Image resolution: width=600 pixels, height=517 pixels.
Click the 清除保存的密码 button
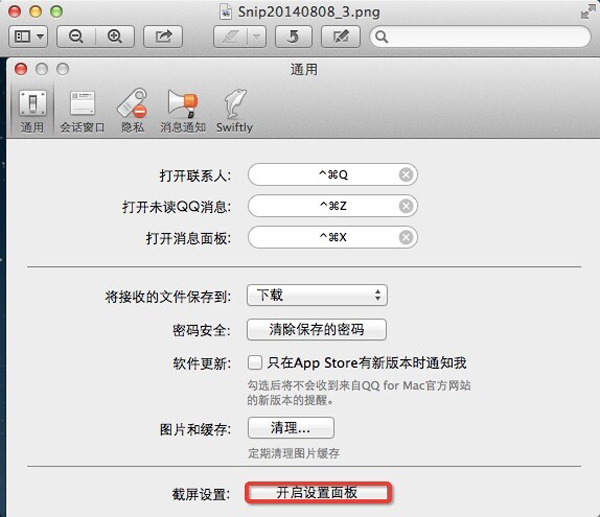pos(317,329)
